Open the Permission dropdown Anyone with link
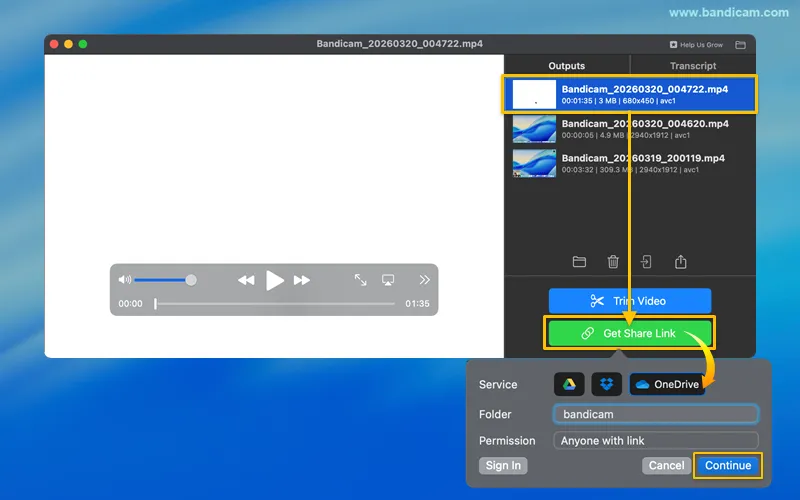800x500 pixels. pyautogui.click(x=656, y=441)
